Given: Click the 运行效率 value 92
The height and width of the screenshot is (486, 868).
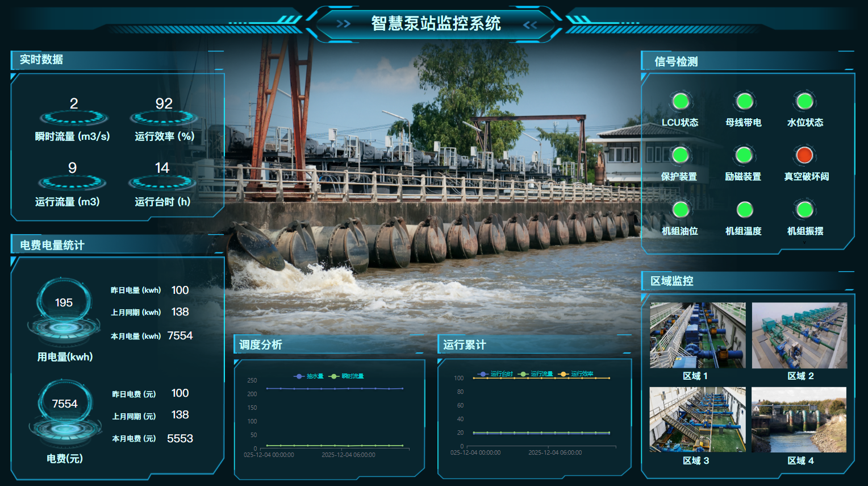Looking at the screenshot, I should 164,103.
